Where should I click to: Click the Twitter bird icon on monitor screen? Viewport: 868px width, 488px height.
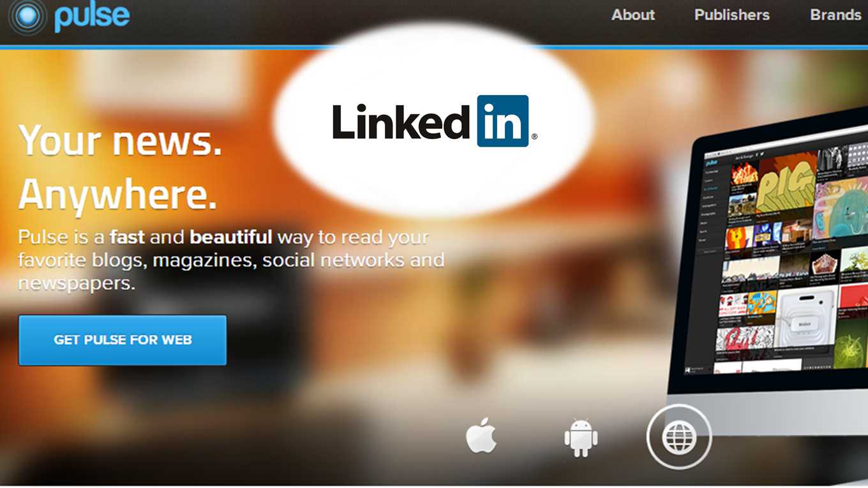point(763,154)
